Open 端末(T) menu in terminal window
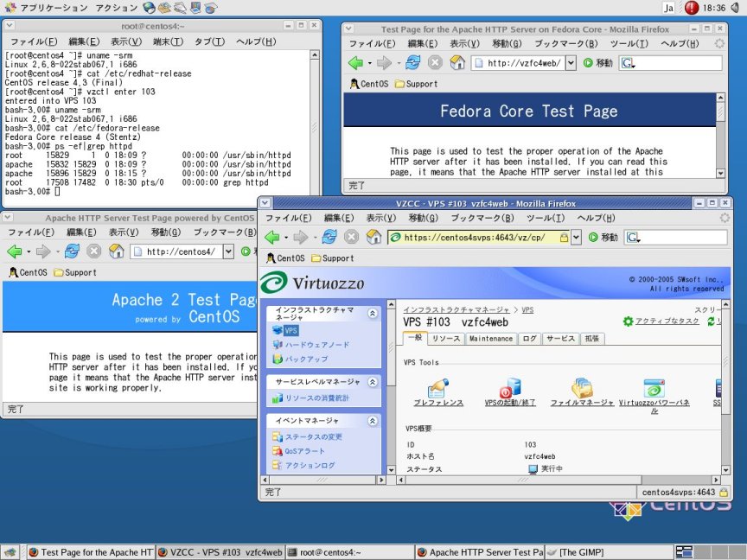Viewport: 747px width, 560px height. tap(168, 41)
